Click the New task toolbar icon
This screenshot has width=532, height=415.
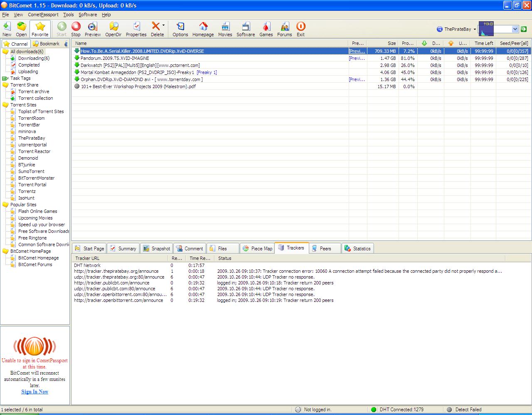click(x=7, y=29)
